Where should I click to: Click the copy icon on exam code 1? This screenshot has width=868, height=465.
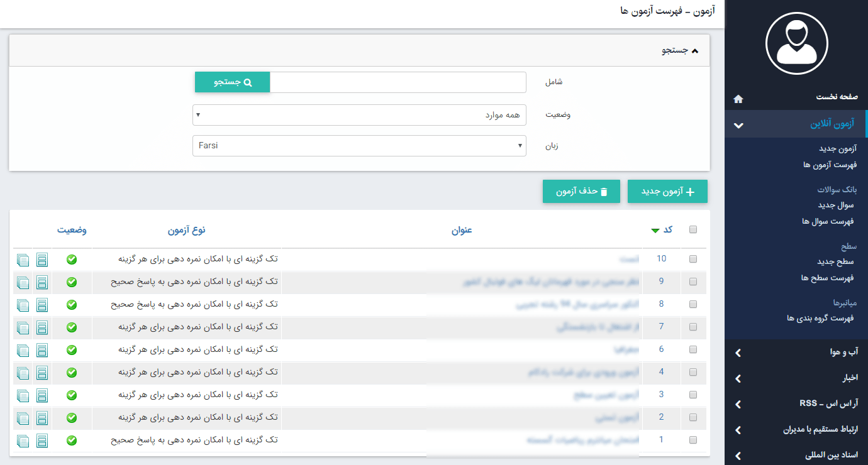coord(23,440)
